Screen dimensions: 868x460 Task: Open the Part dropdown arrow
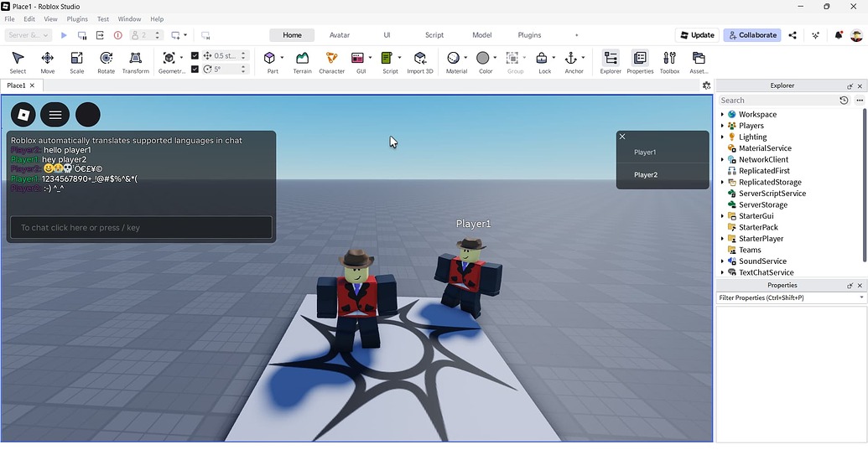point(282,58)
